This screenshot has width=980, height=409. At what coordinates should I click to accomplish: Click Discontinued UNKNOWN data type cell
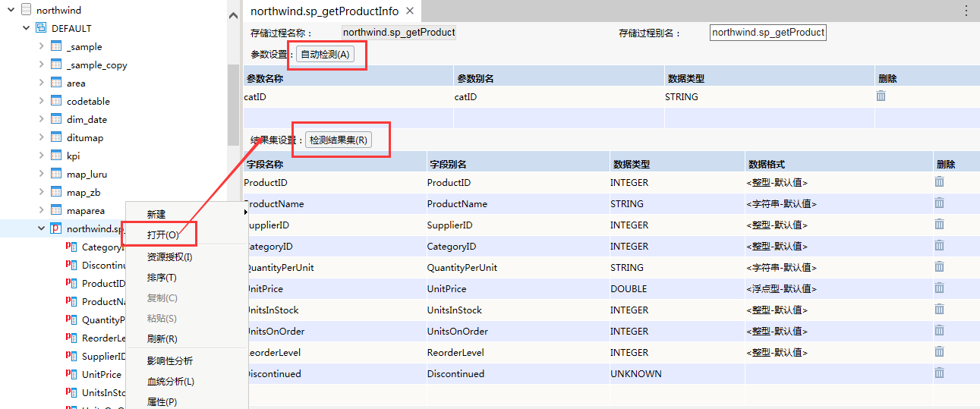tap(677, 373)
